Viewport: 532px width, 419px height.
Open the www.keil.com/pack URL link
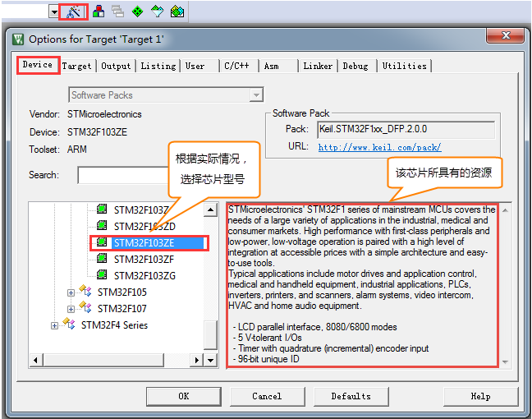coord(379,147)
